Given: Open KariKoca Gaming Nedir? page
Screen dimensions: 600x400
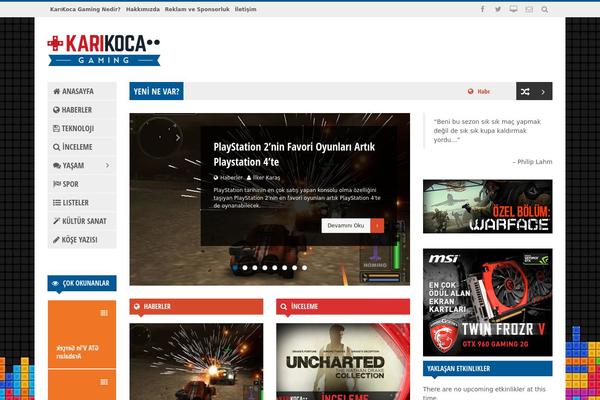Looking at the screenshot, I should [x=85, y=9].
